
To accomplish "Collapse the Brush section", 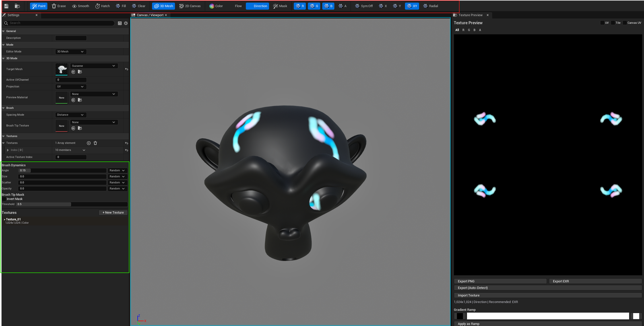I will pyautogui.click(x=4, y=108).
